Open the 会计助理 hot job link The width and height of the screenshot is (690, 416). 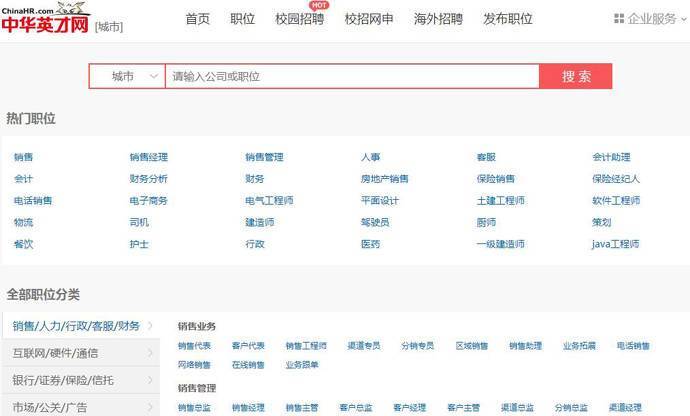(611, 157)
